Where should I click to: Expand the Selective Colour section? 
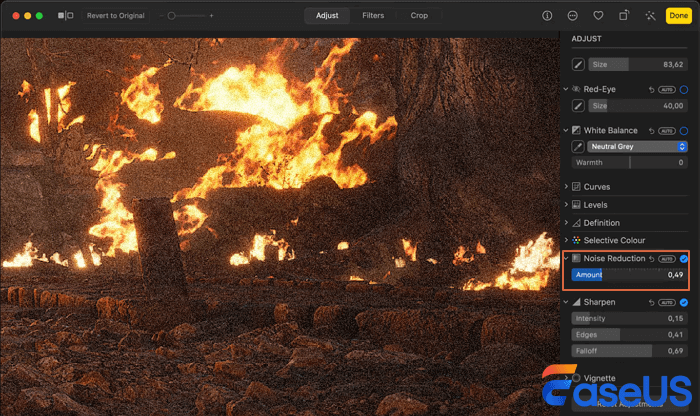click(566, 240)
